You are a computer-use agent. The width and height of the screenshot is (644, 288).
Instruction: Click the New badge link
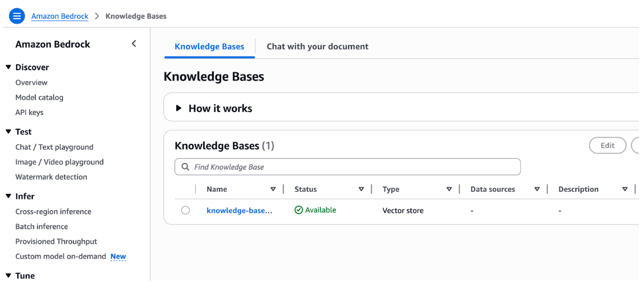click(x=118, y=256)
